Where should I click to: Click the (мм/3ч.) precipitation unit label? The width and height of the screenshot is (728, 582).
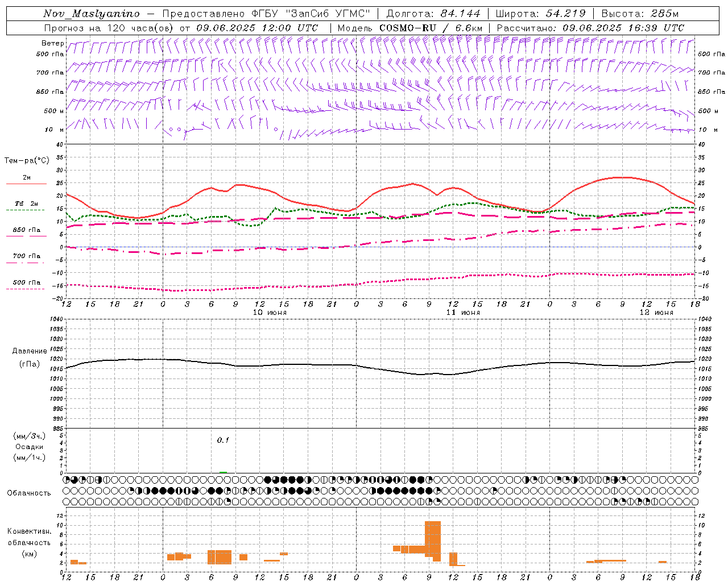[x=29, y=436]
